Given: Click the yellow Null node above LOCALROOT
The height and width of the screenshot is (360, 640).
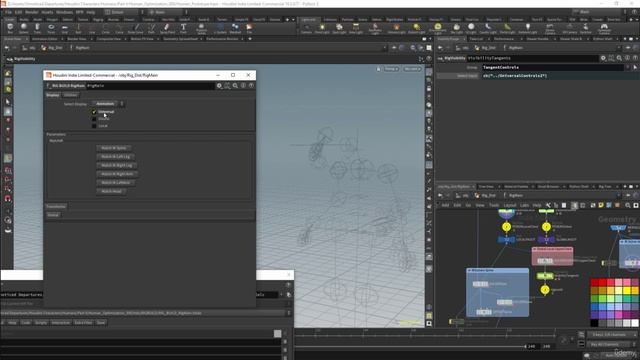Looking at the screenshot, I should point(506,227).
